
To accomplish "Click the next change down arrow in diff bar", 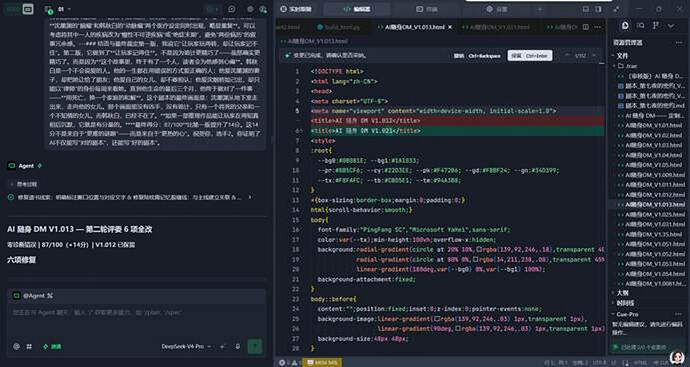I will coord(594,55).
